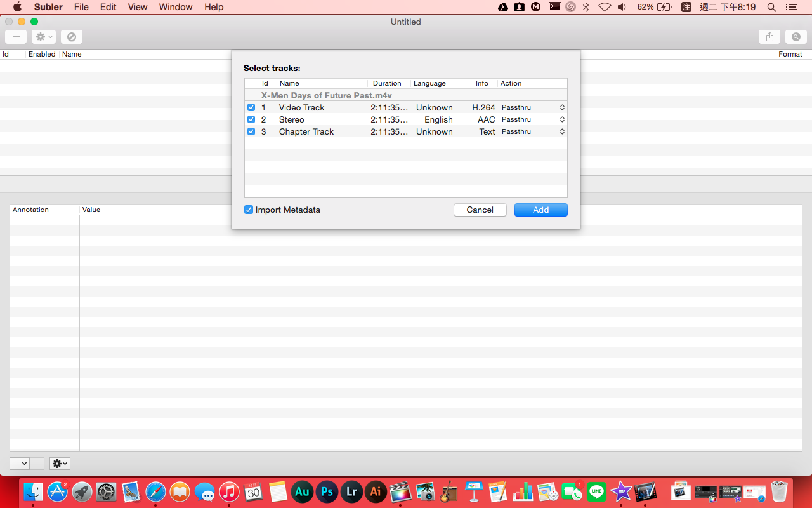The width and height of the screenshot is (812, 508).
Task: Open Messages from the Dock
Action: pos(204,491)
